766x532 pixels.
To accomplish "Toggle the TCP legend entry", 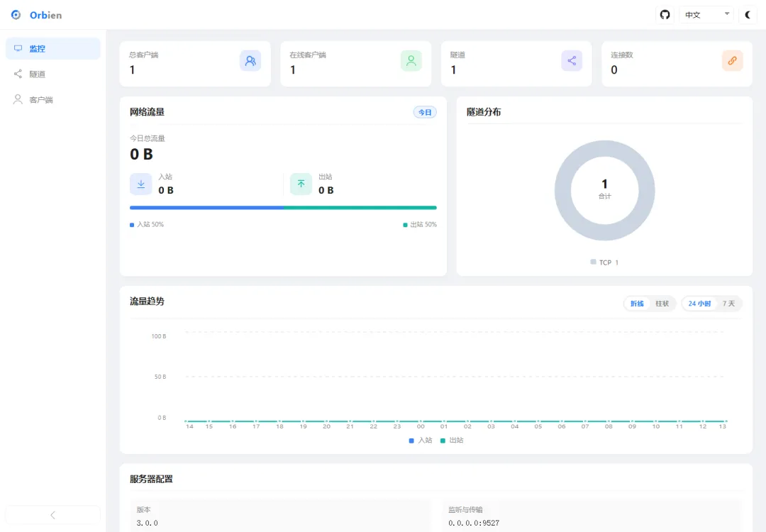I will pos(604,262).
